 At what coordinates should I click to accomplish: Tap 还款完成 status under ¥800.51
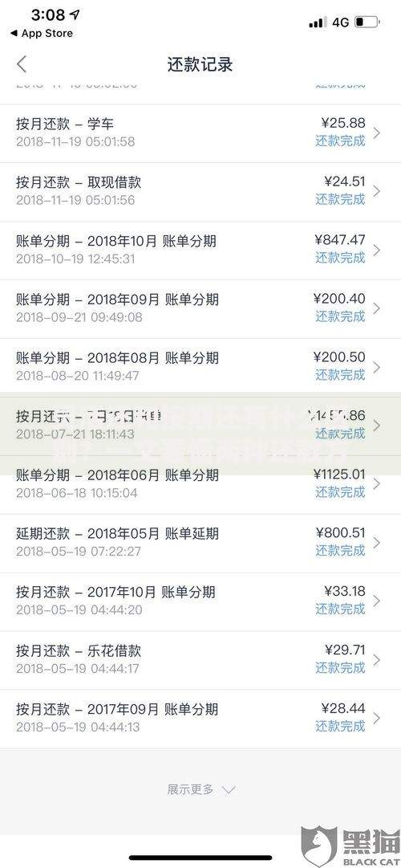pos(340,550)
